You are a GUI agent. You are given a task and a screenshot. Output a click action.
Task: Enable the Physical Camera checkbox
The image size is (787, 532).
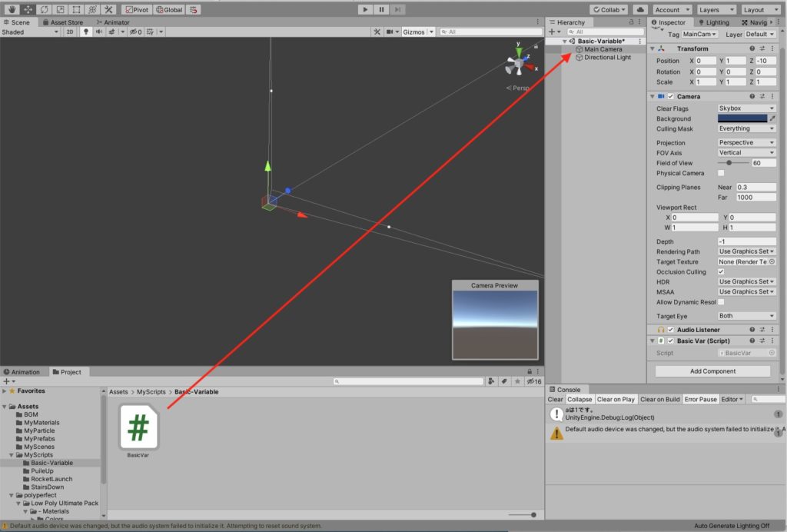[721, 173]
